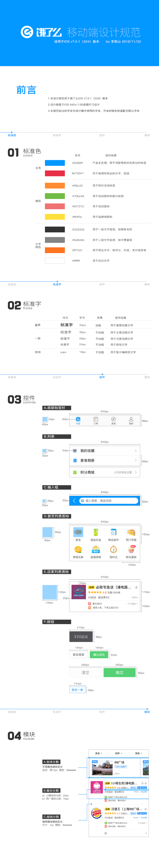159x868 pixels.
Task: Click the 前言 heading
Action: (26, 90)
